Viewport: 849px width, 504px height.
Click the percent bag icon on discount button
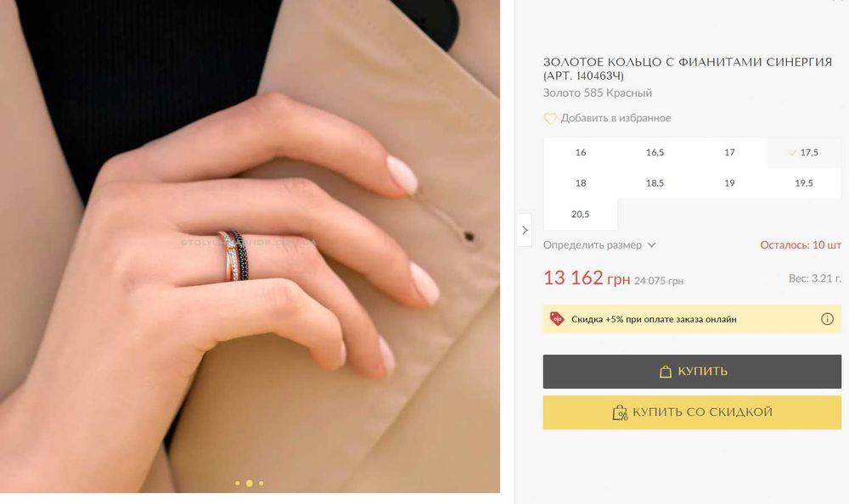620,412
